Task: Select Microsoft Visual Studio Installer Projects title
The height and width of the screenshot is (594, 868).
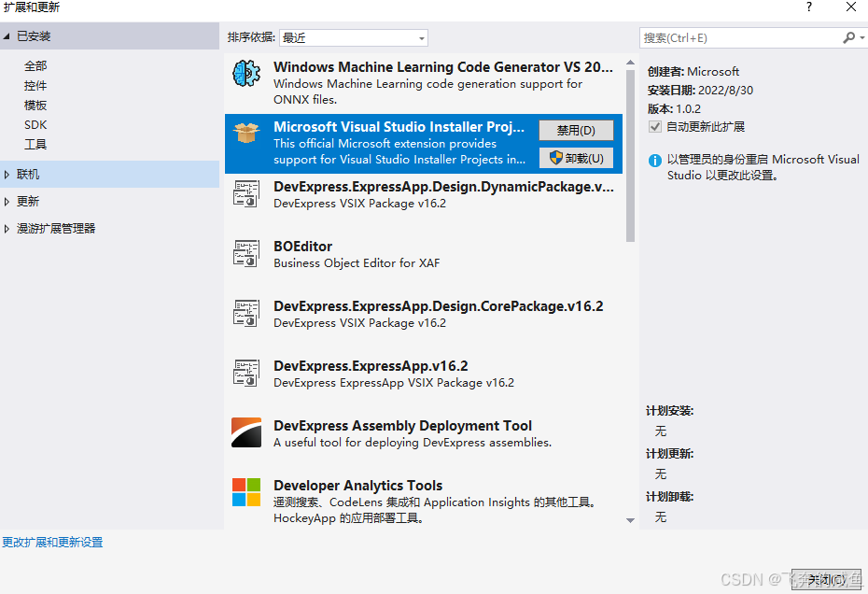Action: (399, 127)
